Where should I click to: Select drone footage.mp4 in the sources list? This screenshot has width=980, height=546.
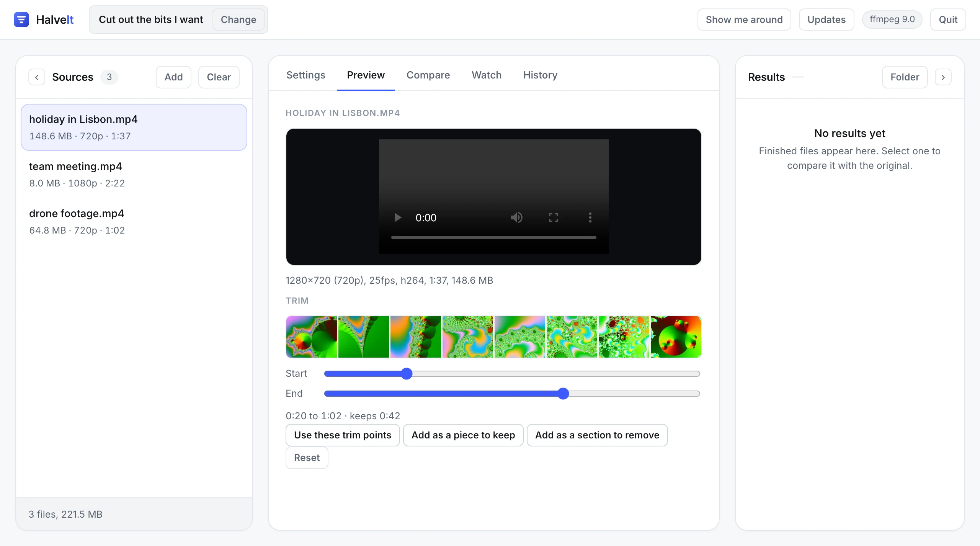tap(134, 221)
